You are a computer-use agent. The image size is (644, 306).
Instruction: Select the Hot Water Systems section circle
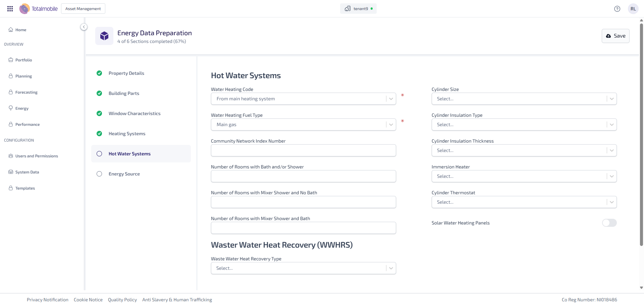99,154
